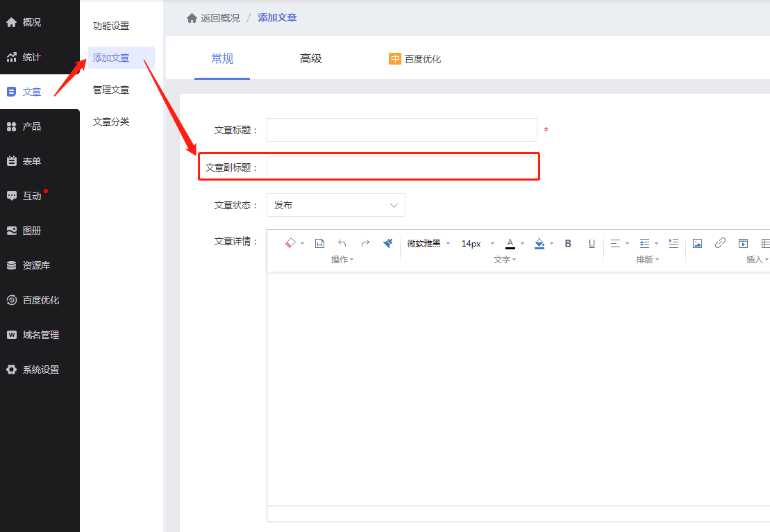Expand font color options arrow

click(x=523, y=244)
